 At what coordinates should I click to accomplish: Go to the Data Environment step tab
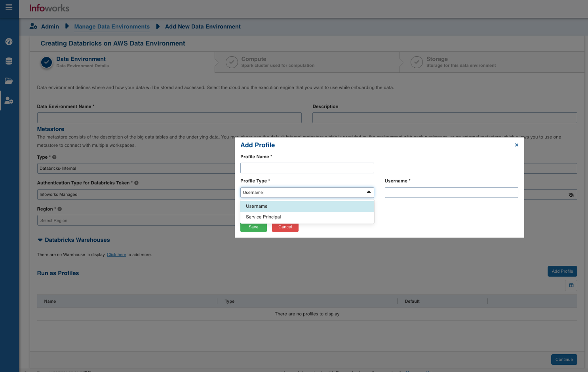click(122, 62)
